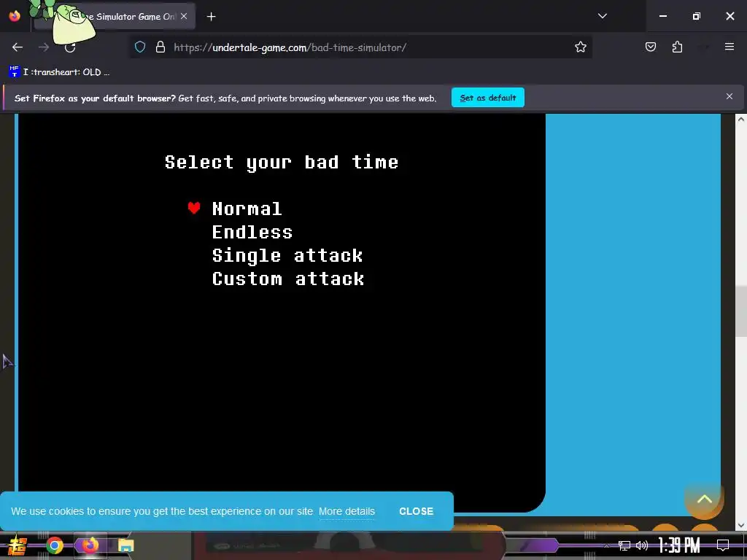Image resolution: width=747 pixels, height=560 pixels.
Task: Click the Set as default button
Action: pos(488,98)
